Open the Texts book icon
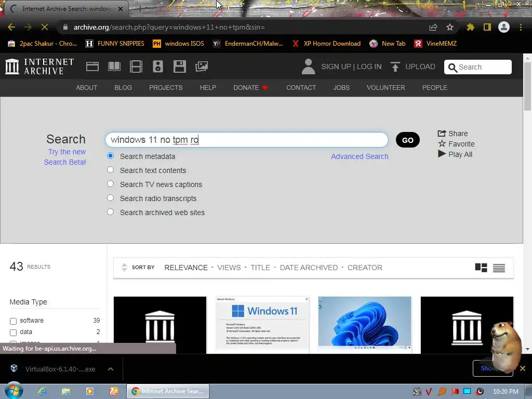Screen dimensions: 532x399 pyautogui.click(x=114, y=66)
